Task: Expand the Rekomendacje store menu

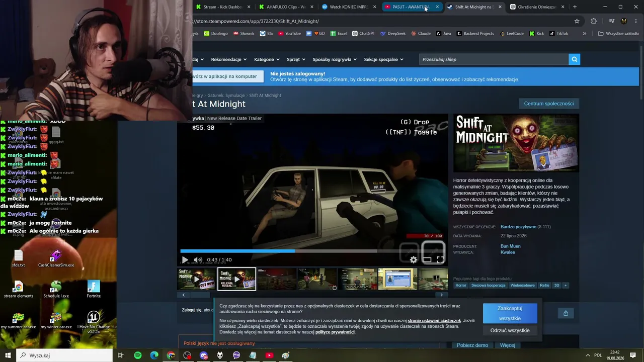Action: pos(229,59)
